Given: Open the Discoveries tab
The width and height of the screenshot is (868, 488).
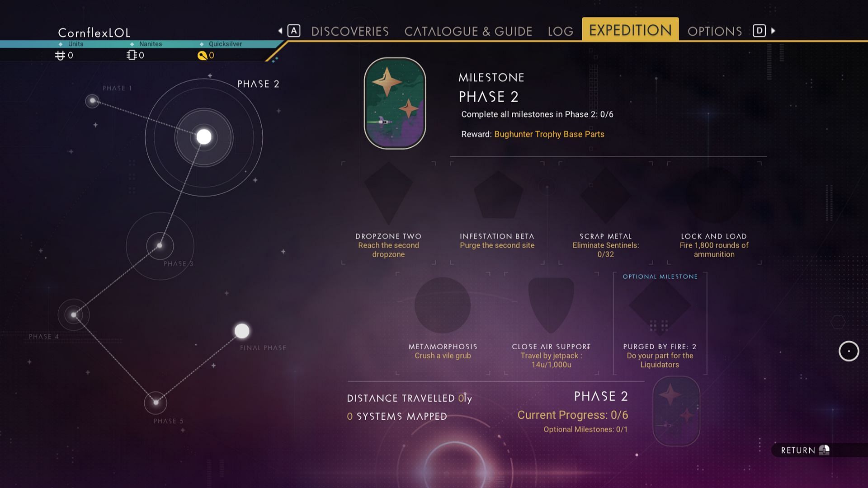Looking at the screenshot, I should 350,30.
